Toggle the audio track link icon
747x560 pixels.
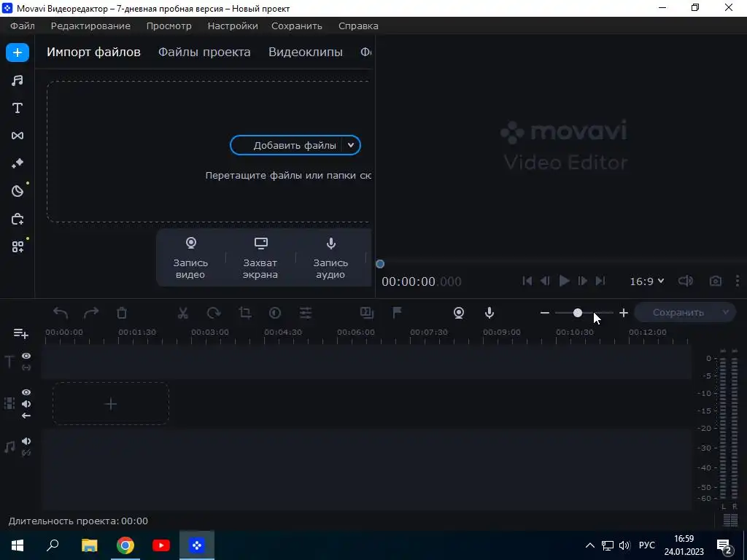click(26, 453)
